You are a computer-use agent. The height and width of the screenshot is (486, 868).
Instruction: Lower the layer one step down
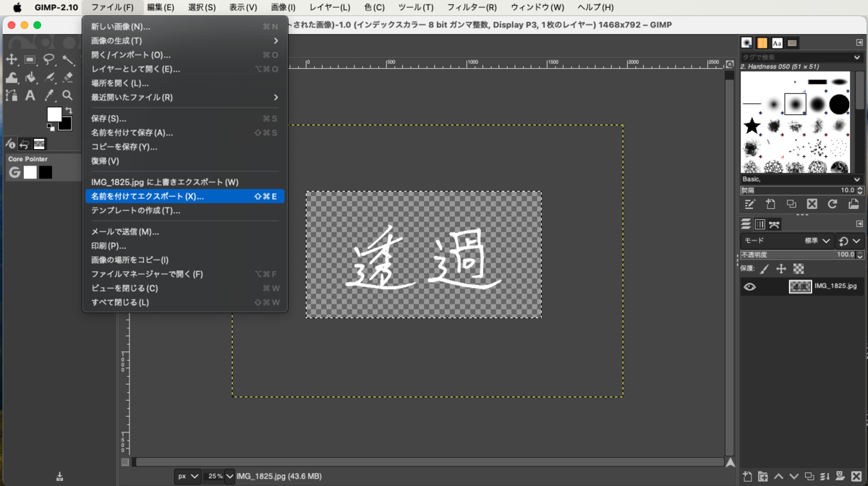point(794,477)
